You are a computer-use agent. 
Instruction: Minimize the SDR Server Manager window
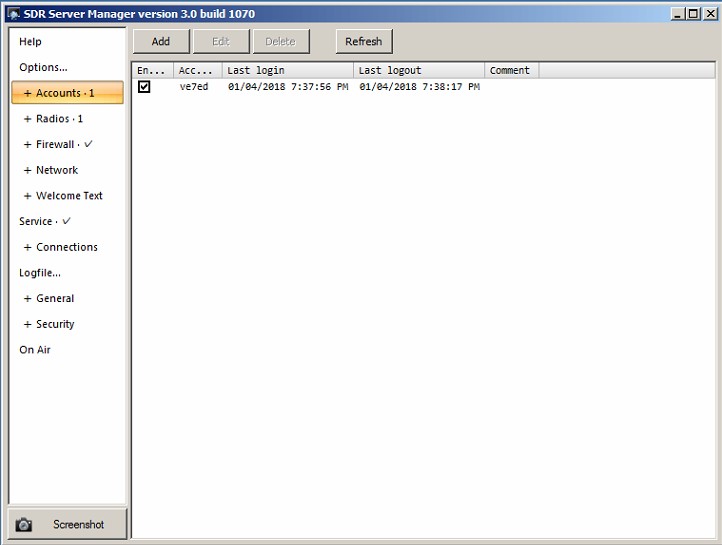click(x=677, y=14)
